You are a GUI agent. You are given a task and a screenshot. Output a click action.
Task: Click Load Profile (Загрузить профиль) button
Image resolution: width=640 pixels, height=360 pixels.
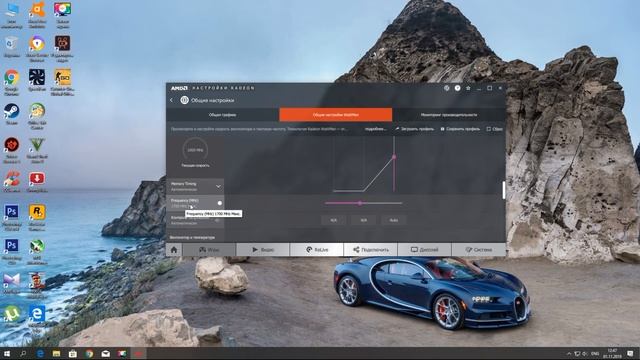tap(414, 129)
